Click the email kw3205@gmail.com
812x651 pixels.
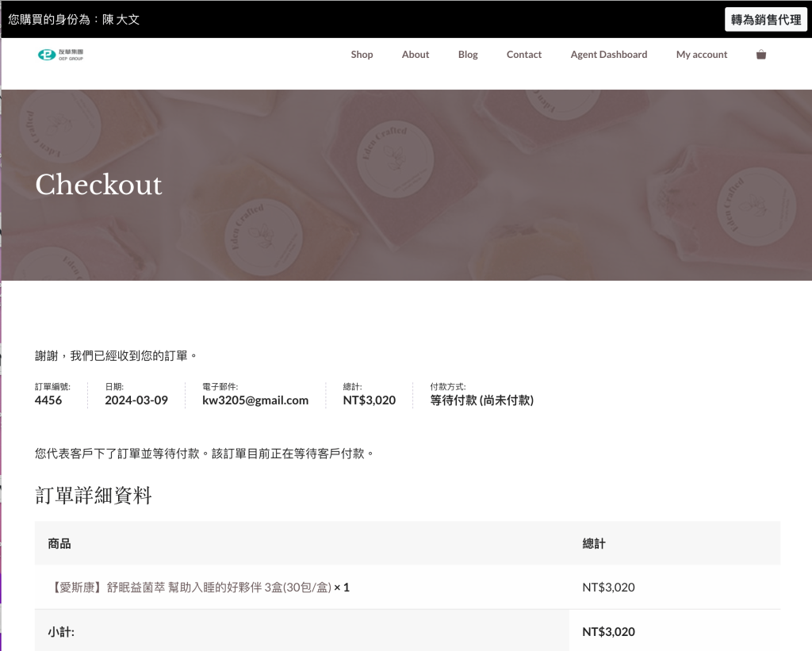pyautogui.click(x=255, y=400)
